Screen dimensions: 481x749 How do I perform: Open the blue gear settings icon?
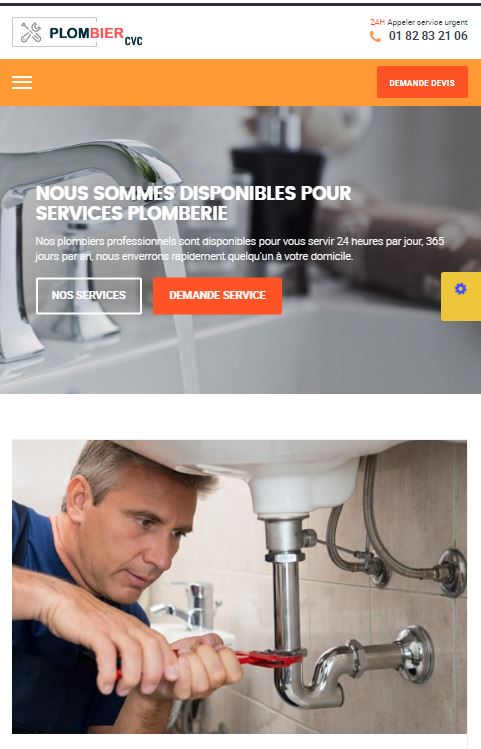click(x=460, y=289)
